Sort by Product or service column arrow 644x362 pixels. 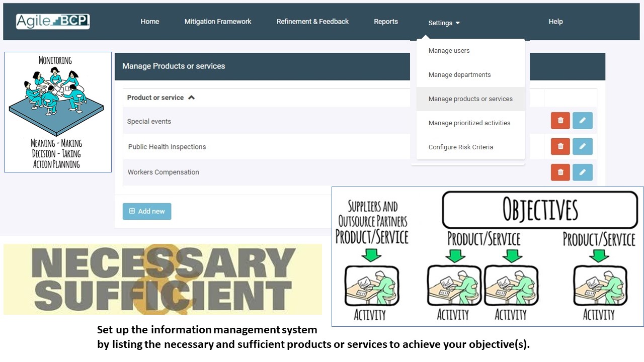pyautogui.click(x=191, y=98)
